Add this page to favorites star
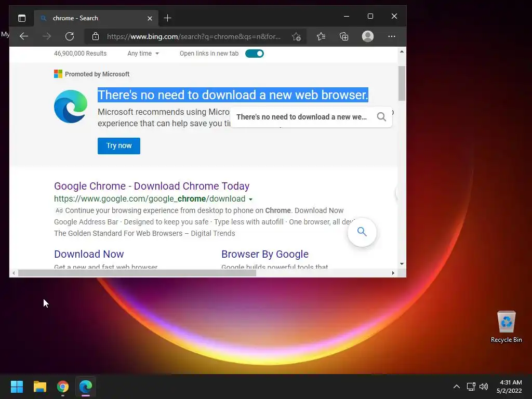The width and height of the screenshot is (532, 399). (x=296, y=36)
